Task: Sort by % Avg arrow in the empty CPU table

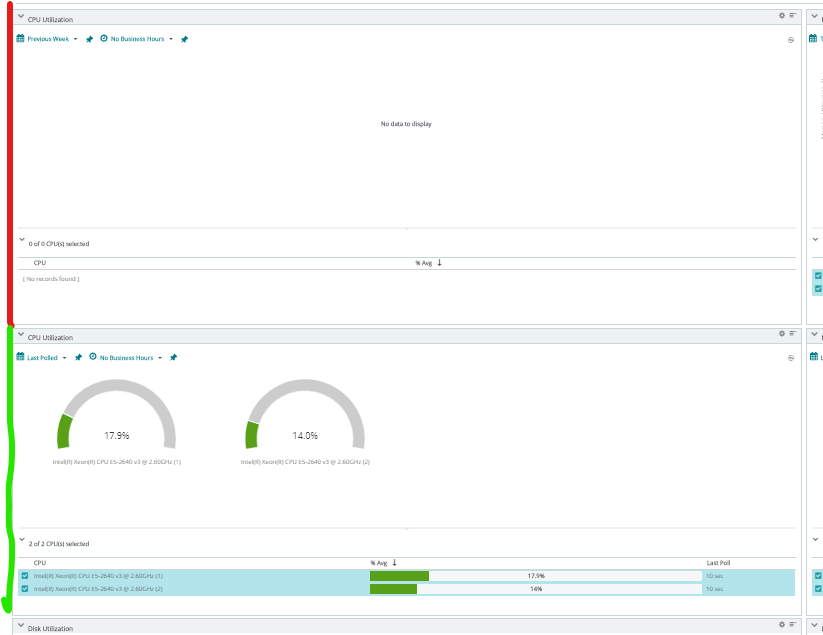Action: pyautogui.click(x=439, y=262)
